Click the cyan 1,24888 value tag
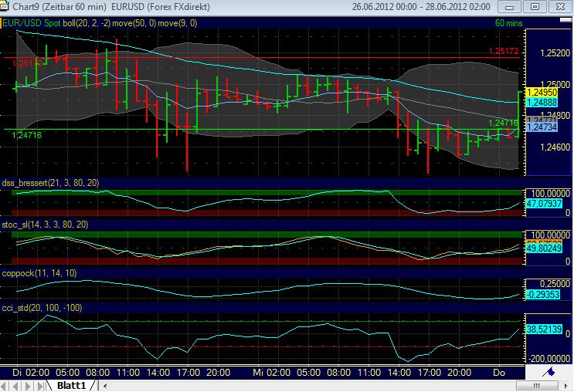Image resolution: width=574 pixels, height=392 pixels. click(x=542, y=103)
